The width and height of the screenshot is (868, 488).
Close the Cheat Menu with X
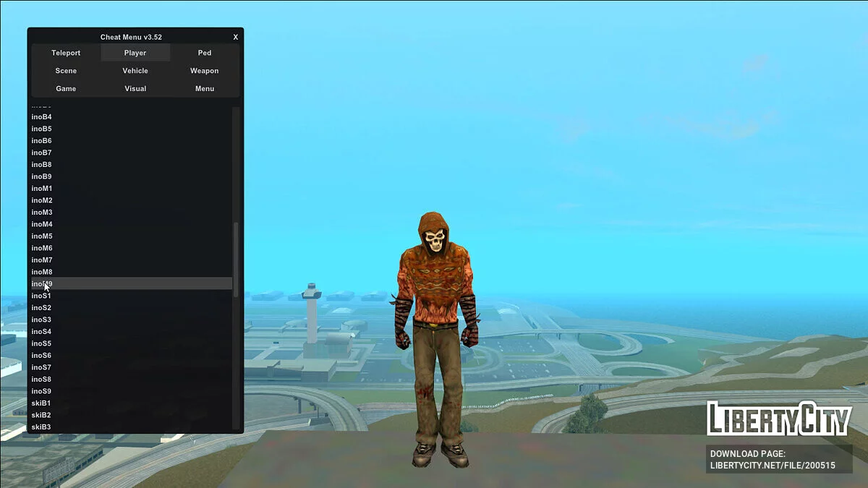tap(235, 37)
